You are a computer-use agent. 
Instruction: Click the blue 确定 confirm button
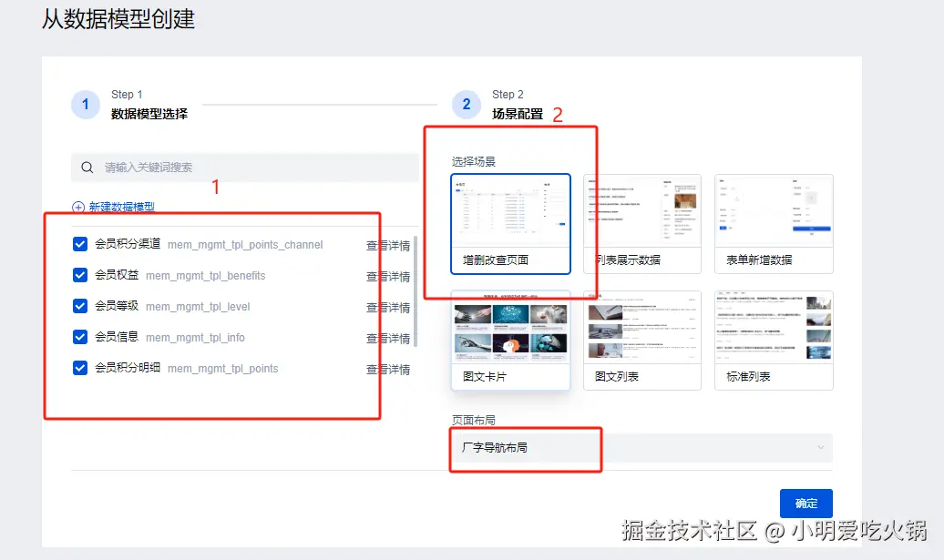pos(805,503)
